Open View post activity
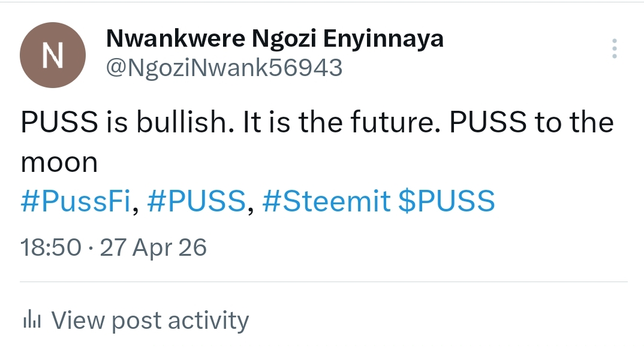The image size is (644, 348). 150,321
